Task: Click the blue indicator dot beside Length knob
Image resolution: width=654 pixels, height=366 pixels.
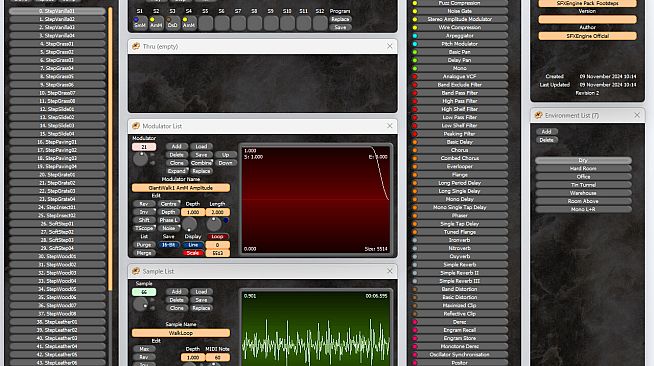Action: tap(226, 221)
